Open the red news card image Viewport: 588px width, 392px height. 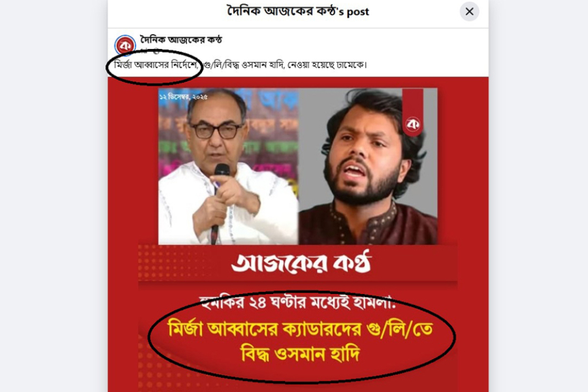pos(298,235)
